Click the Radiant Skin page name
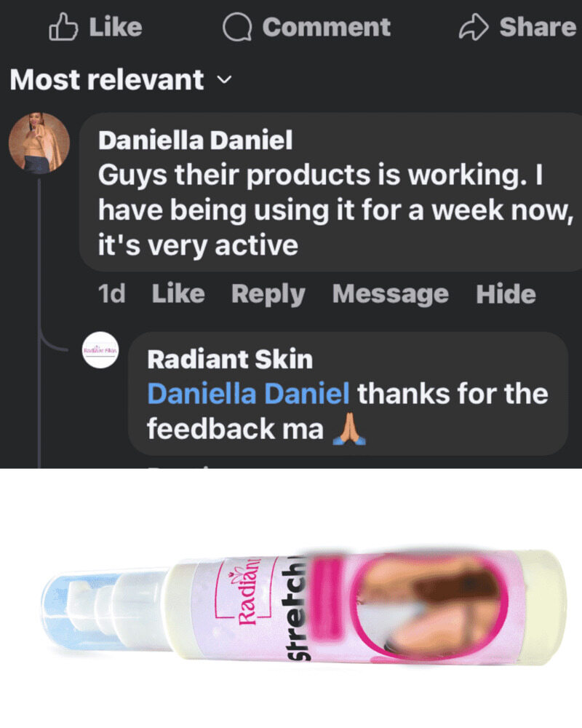 tap(230, 360)
